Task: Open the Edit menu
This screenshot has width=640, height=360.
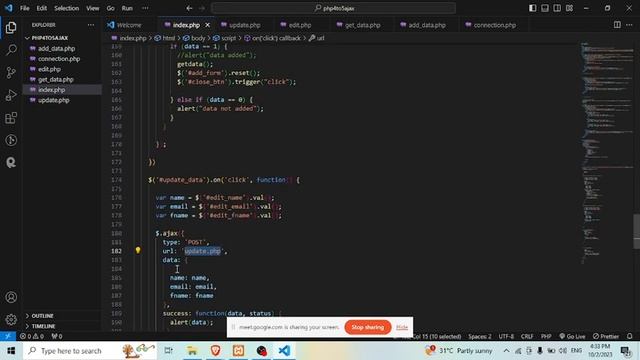Action: coord(41,8)
